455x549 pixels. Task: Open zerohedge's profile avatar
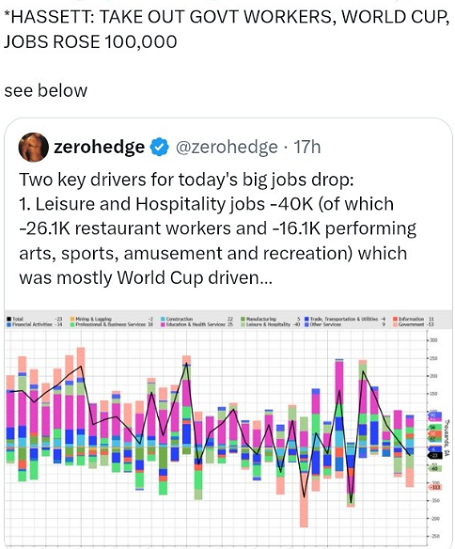coord(33,147)
